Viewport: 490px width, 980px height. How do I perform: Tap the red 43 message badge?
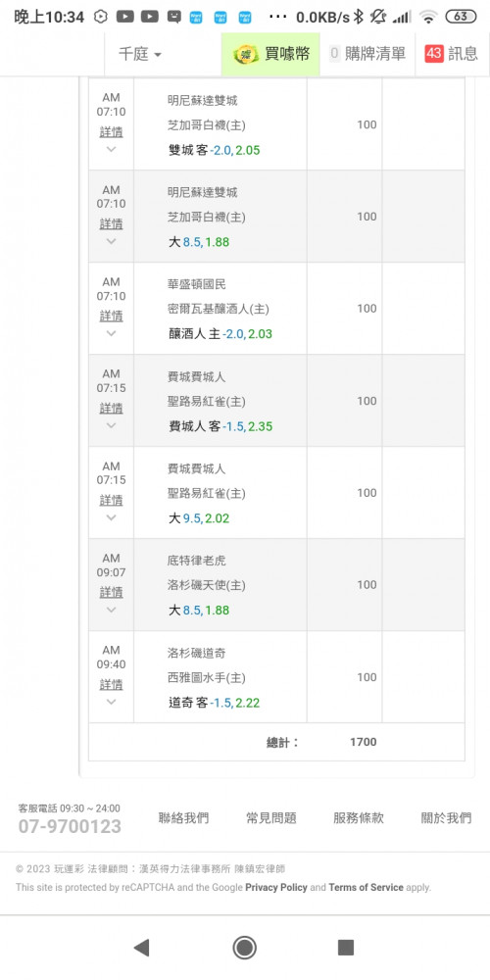click(x=434, y=54)
